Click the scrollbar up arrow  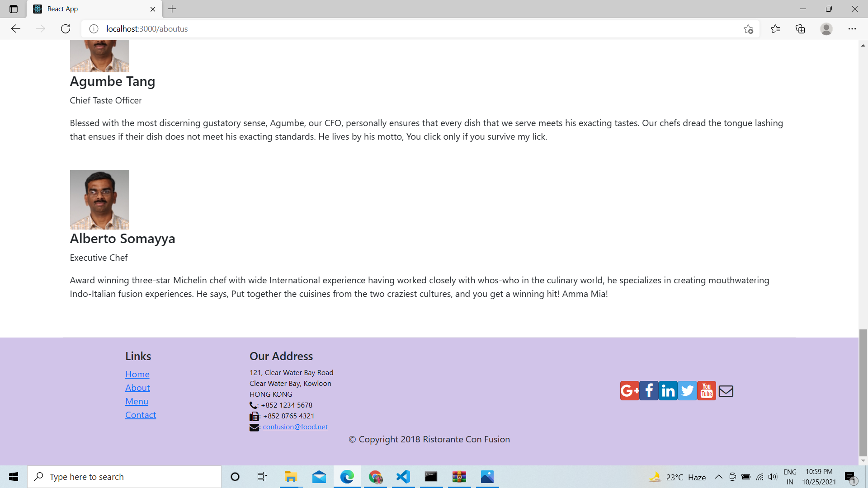(863, 45)
